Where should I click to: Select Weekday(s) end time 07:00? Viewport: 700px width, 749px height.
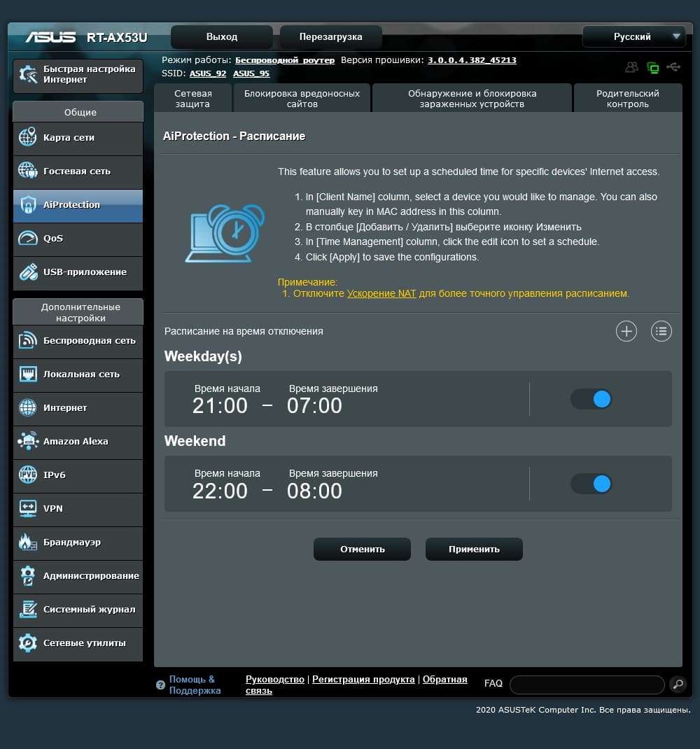[314, 406]
